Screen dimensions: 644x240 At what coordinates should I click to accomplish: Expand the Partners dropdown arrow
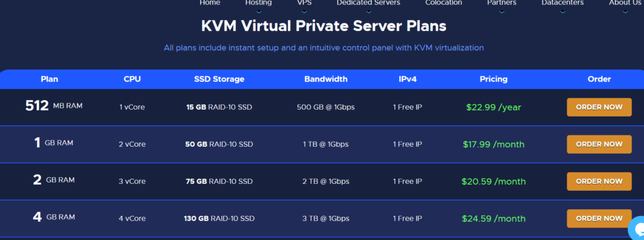(x=501, y=11)
